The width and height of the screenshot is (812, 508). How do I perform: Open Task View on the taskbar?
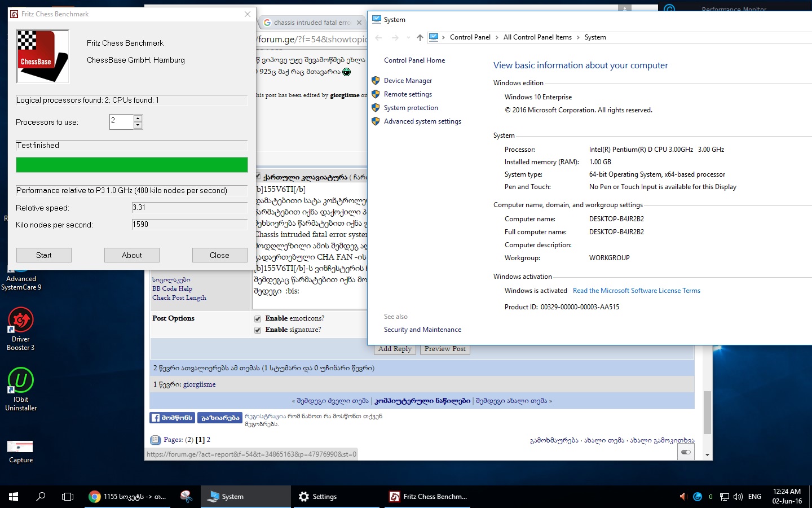(x=68, y=497)
